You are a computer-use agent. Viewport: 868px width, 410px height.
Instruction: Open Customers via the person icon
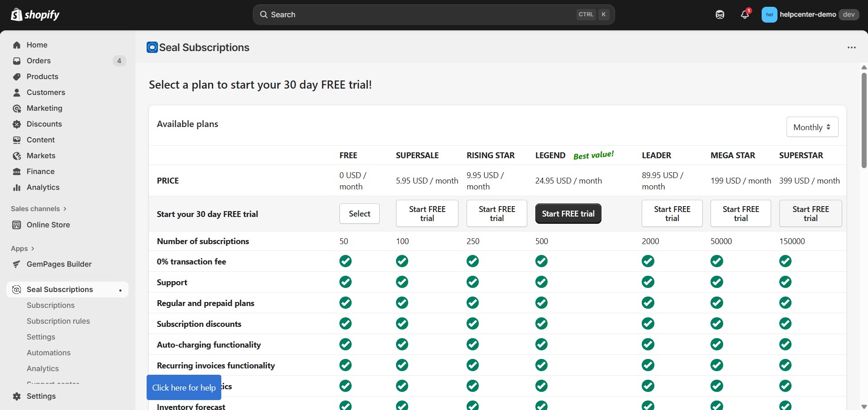[x=16, y=92]
